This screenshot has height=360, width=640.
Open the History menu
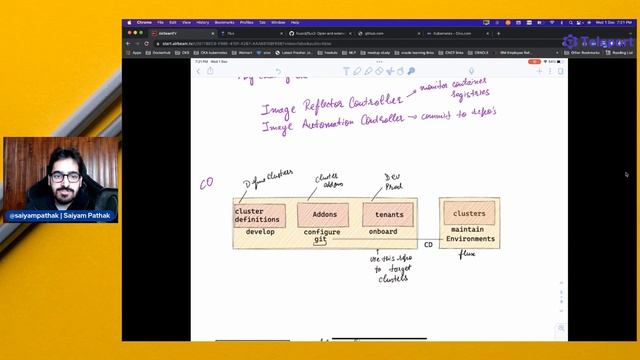[202, 23]
